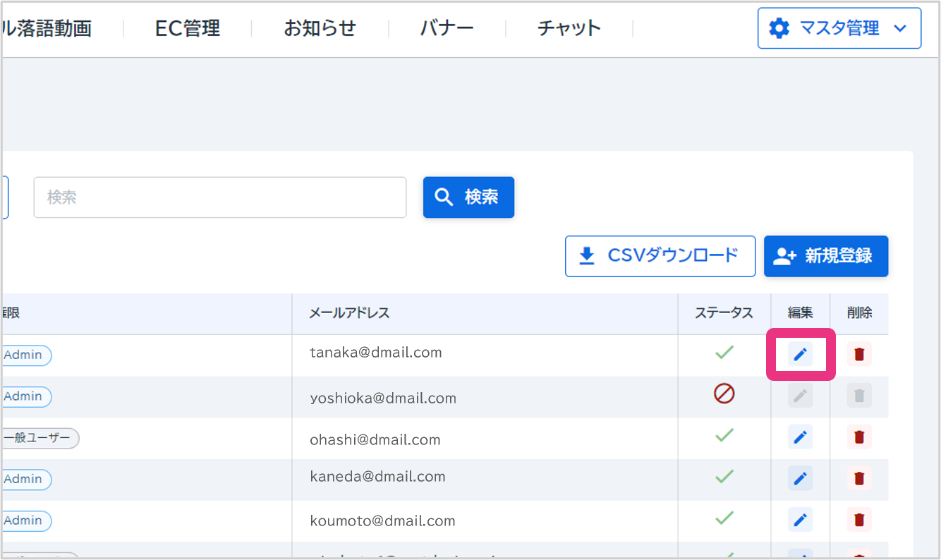
Task: Click the 新規登録 button
Action: point(825,256)
